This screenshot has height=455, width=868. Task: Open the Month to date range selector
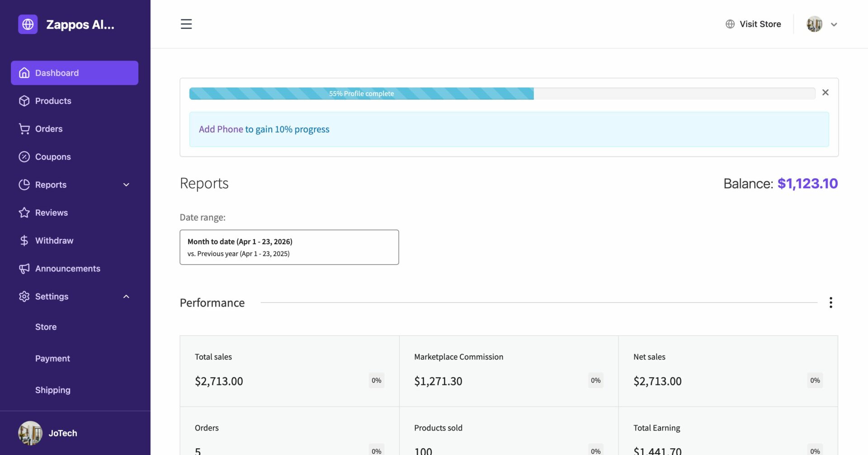289,247
